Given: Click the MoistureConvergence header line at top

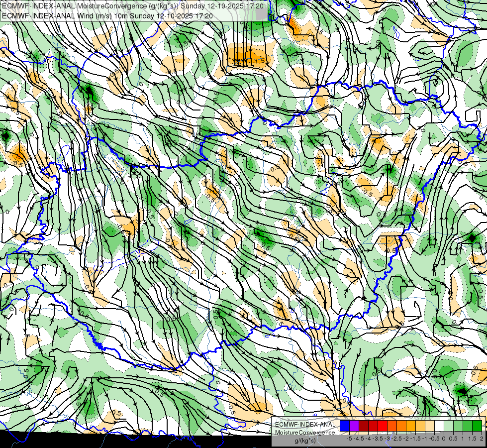Looking at the screenshot, I should 133,6.
